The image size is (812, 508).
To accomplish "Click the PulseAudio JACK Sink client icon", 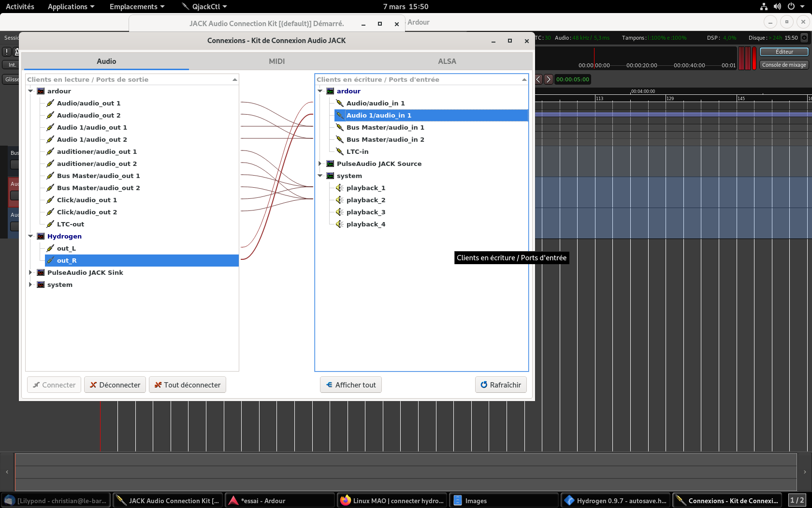I will [x=41, y=272].
